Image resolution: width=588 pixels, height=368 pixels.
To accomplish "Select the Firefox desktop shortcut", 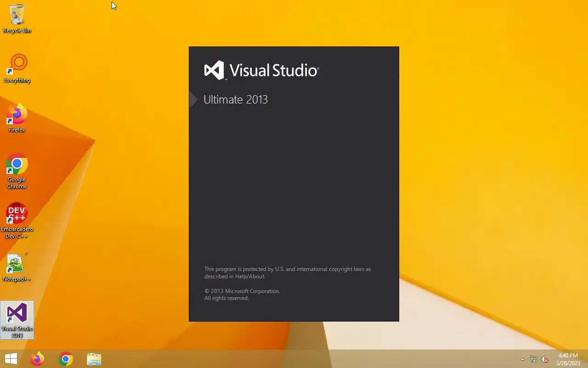I will tap(17, 118).
